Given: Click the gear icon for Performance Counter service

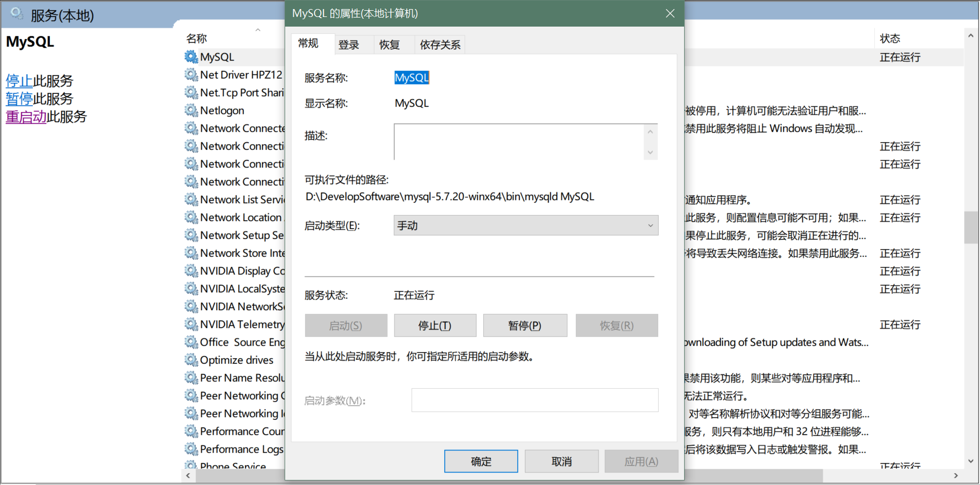Looking at the screenshot, I should (191, 431).
